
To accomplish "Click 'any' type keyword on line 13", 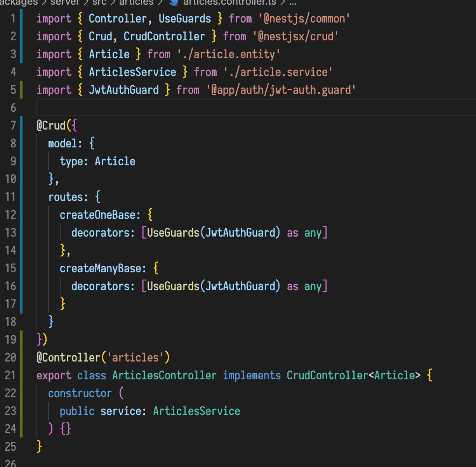I will [313, 233].
